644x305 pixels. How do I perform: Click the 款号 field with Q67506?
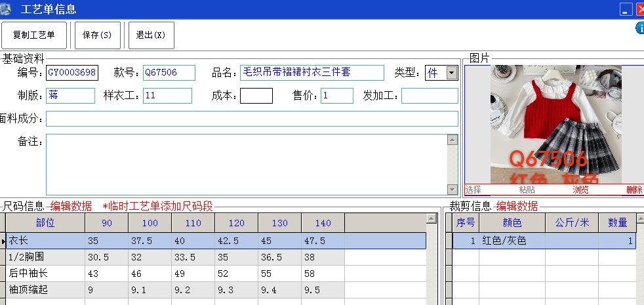click(x=169, y=73)
